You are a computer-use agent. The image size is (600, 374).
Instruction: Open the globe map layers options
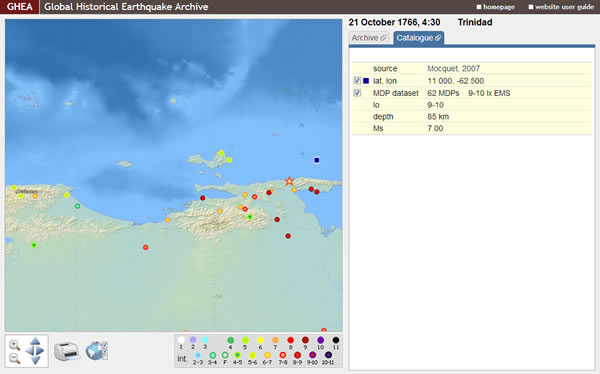pyautogui.click(x=96, y=351)
